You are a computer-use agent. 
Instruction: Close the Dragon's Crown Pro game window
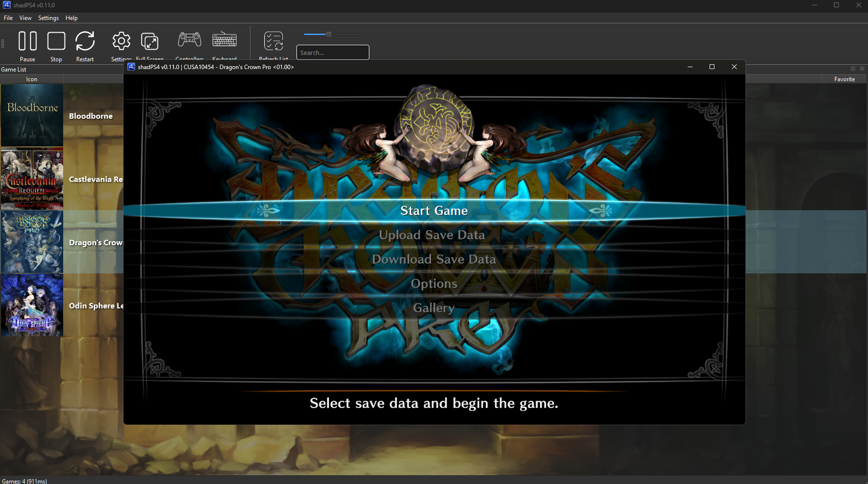point(734,67)
